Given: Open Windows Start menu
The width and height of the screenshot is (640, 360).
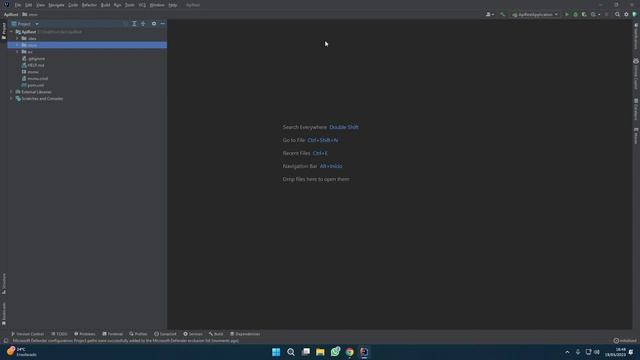Looking at the screenshot, I should (276, 352).
